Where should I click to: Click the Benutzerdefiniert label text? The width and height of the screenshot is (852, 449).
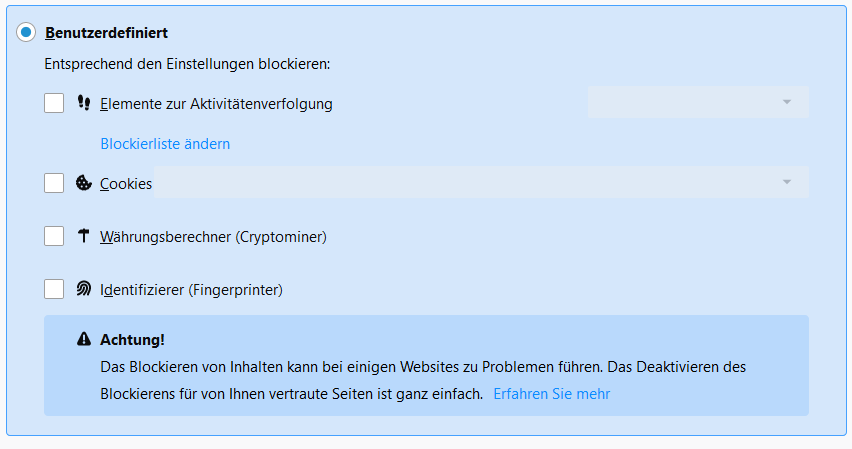[x=106, y=32]
